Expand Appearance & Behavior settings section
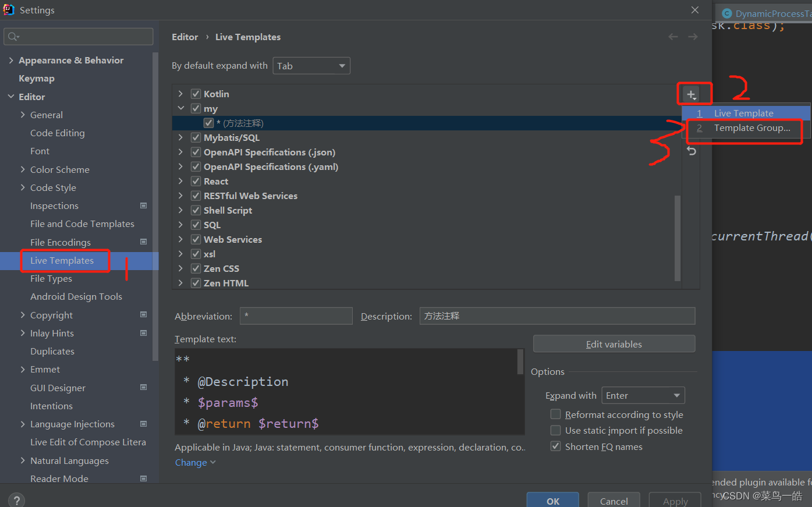The height and width of the screenshot is (507, 812). click(11, 60)
